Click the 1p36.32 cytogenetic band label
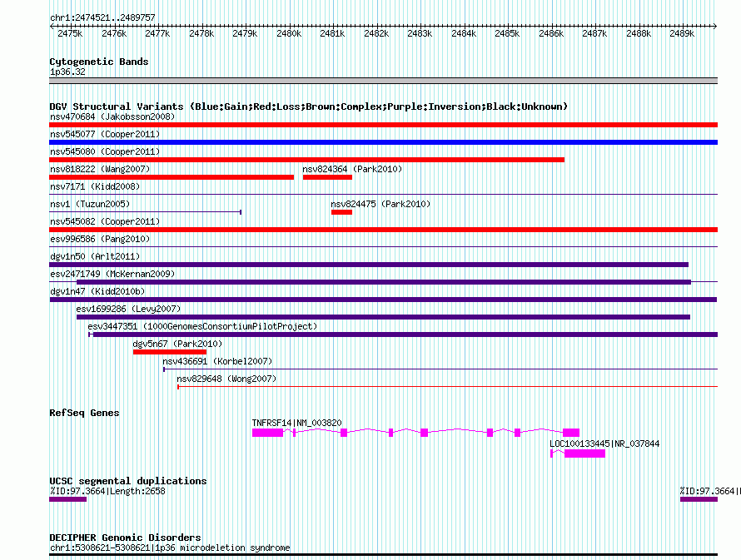 click(x=67, y=72)
